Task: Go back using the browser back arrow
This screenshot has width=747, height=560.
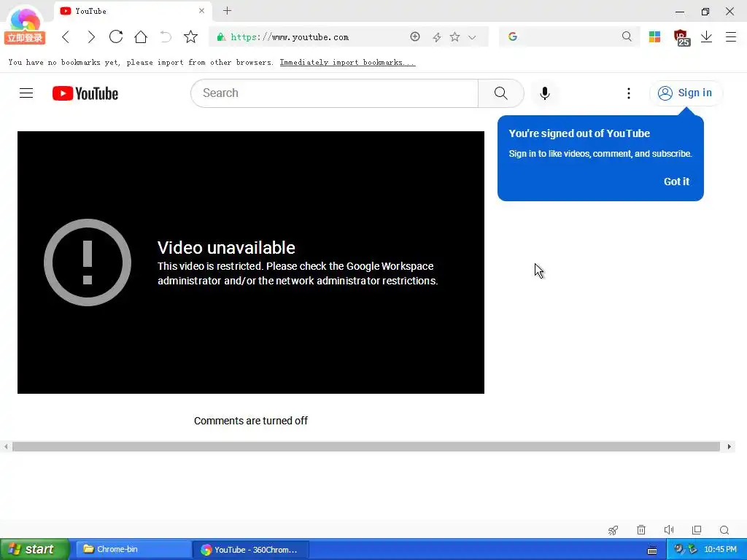Action: tap(66, 37)
